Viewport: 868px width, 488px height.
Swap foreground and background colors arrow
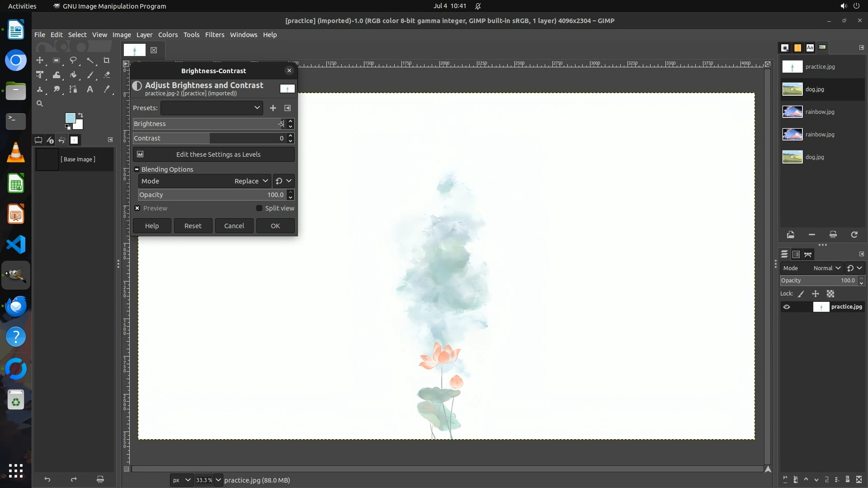tap(80, 115)
